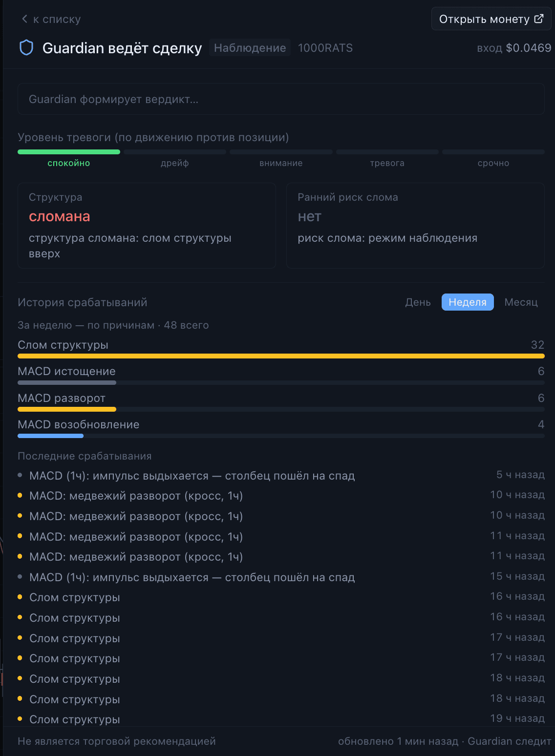Image resolution: width=555 pixels, height=756 pixels.
Task: Open the coin with Открыть монету button
Action: 491,19
